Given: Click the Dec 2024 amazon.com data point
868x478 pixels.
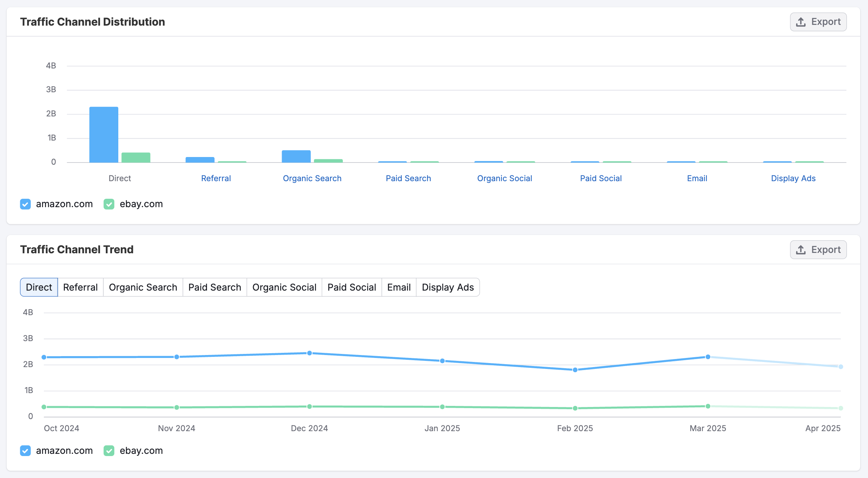Looking at the screenshot, I should point(309,353).
